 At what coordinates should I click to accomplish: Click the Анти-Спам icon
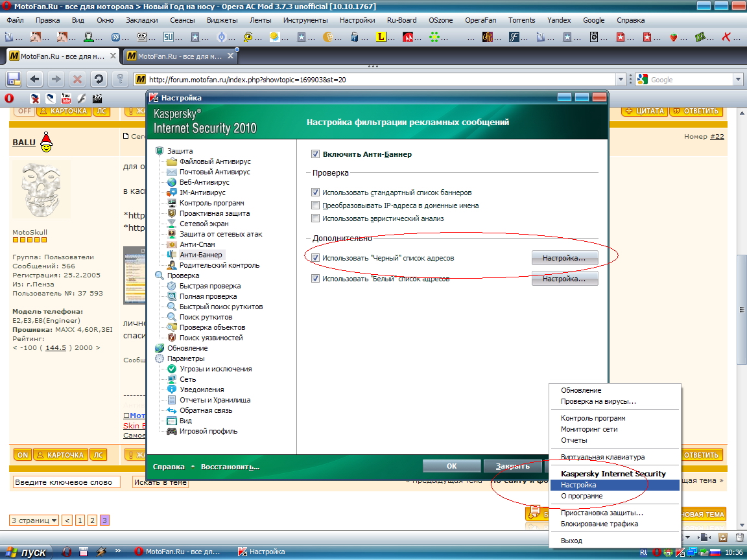172,244
